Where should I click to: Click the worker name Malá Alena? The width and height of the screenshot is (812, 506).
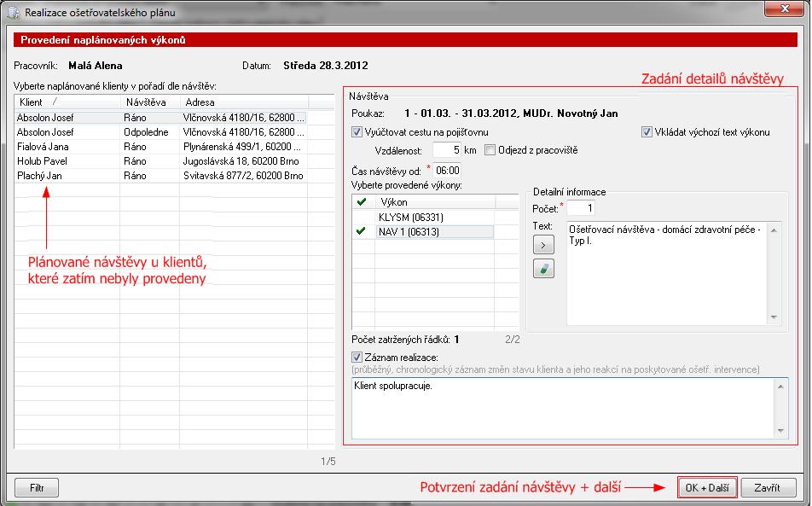(96, 65)
